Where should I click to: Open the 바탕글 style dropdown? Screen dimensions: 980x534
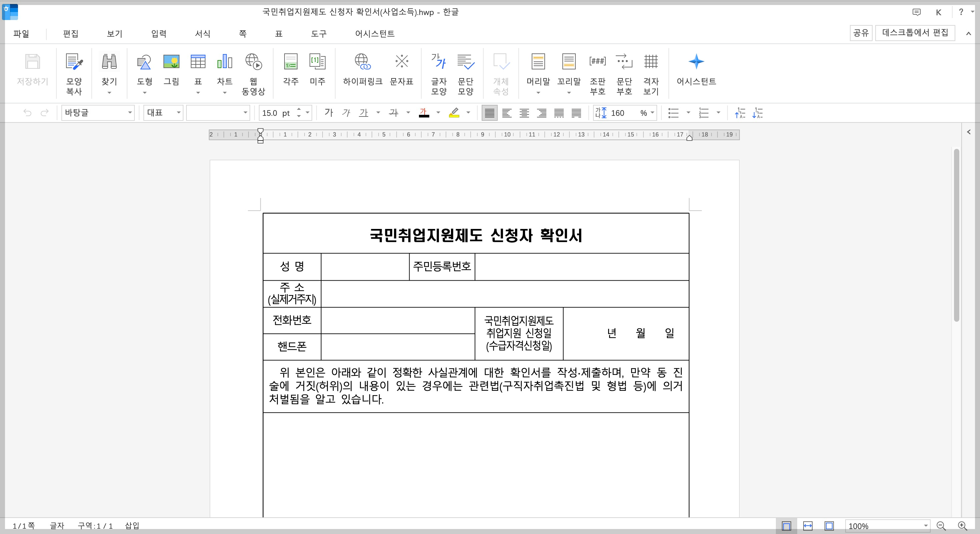pos(130,113)
